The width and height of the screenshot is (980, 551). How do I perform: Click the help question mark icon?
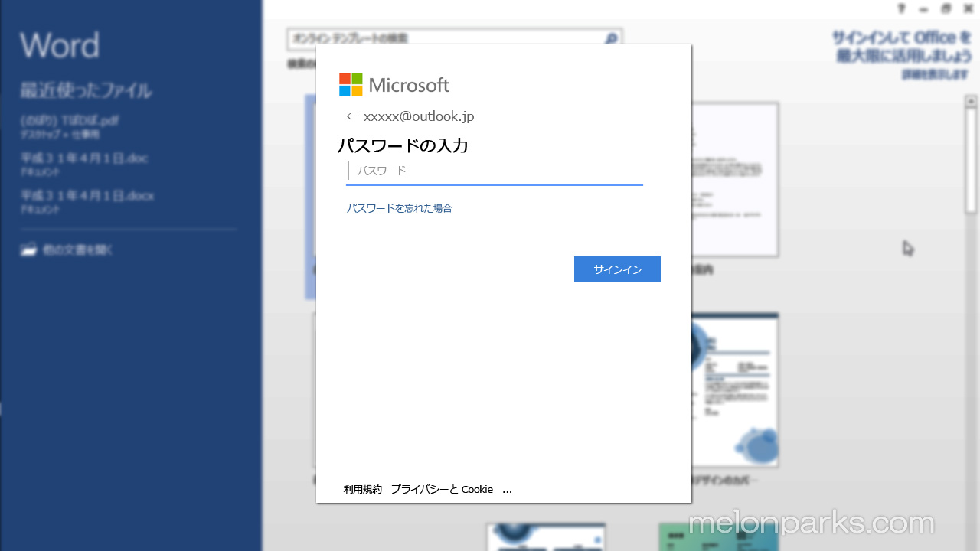click(x=901, y=8)
